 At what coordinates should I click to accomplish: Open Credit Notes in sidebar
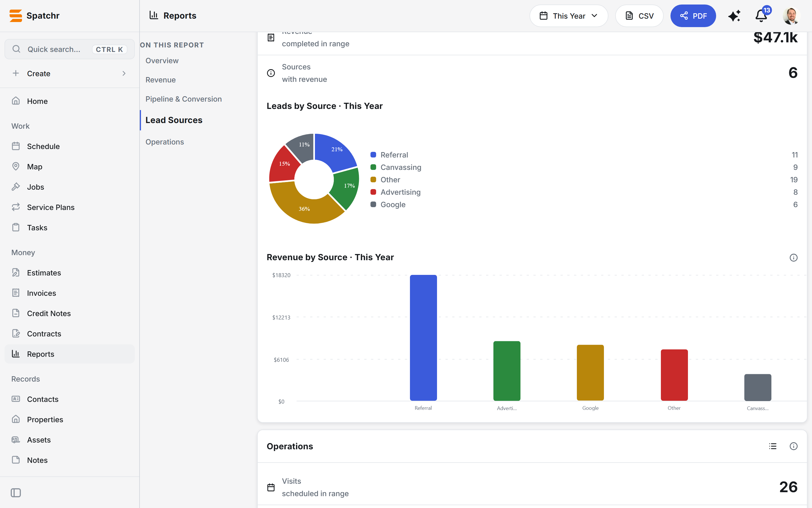(x=69, y=313)
